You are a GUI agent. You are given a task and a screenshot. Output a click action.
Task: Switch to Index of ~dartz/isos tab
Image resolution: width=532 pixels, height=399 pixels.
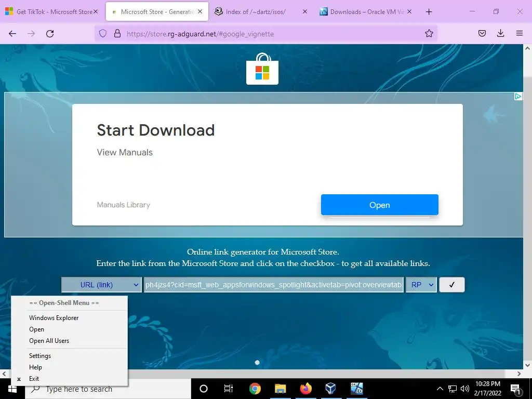pos(255,12)
